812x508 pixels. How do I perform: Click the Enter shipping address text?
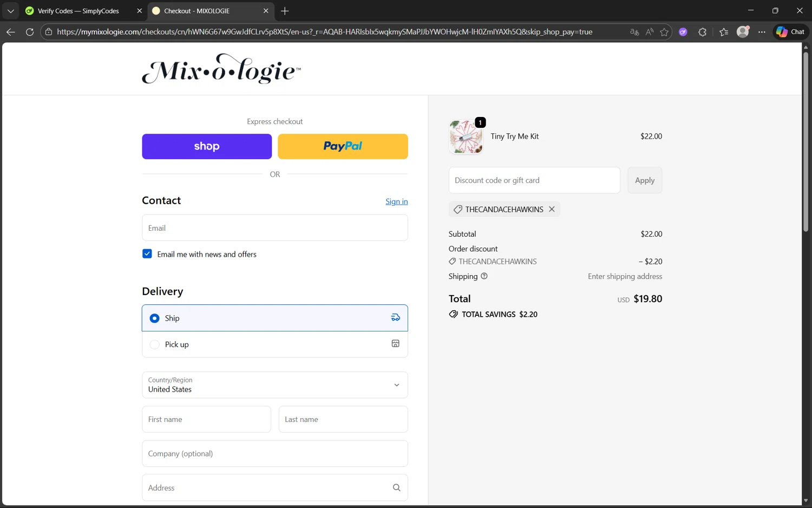[x=625, y=276]
